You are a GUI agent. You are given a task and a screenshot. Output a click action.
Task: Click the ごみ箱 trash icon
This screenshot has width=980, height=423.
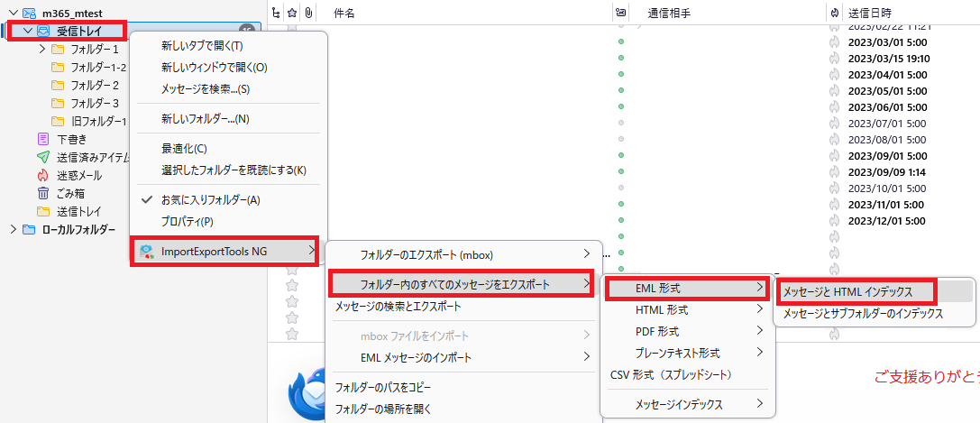43,194
